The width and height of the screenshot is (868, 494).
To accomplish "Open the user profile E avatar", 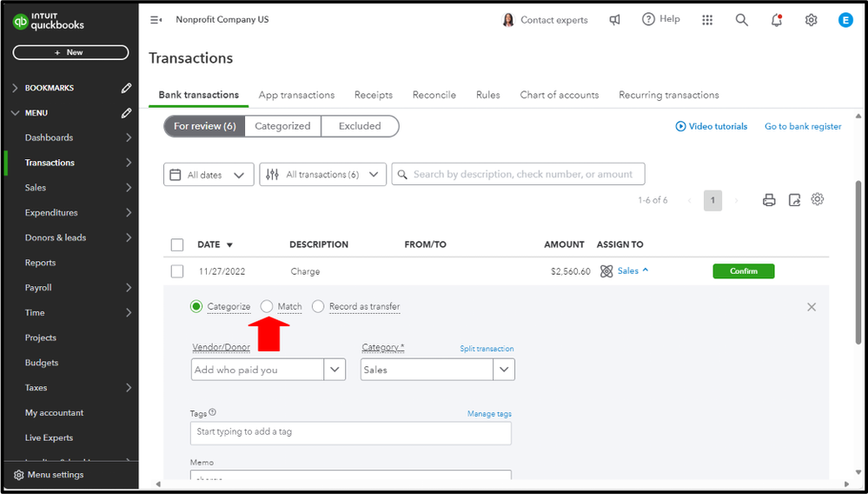I will pyautogui.click(x=845, y=20).
